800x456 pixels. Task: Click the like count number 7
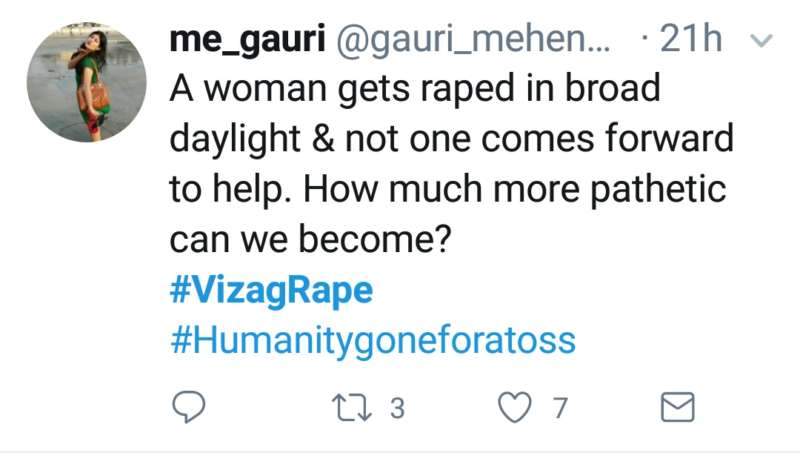560,408
